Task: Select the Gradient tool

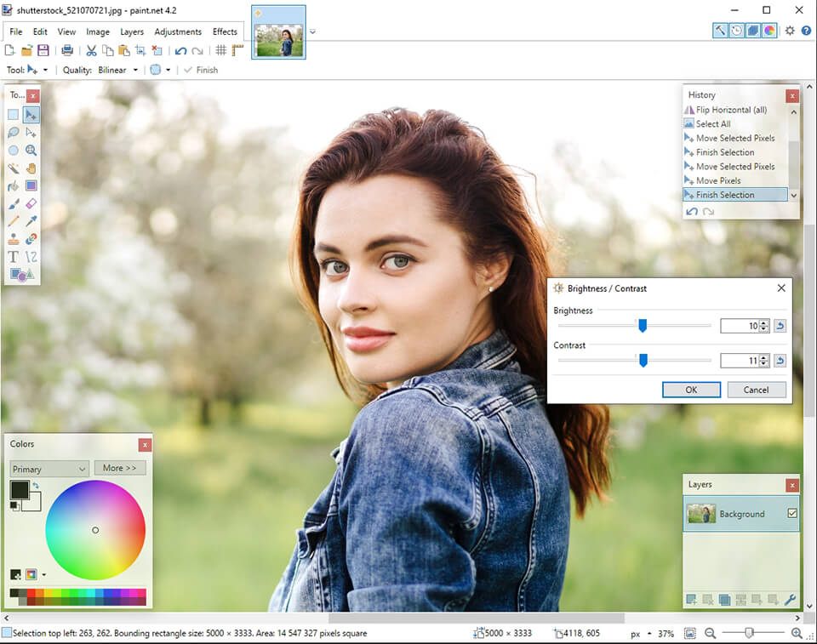Action: (x=31, y=186)
